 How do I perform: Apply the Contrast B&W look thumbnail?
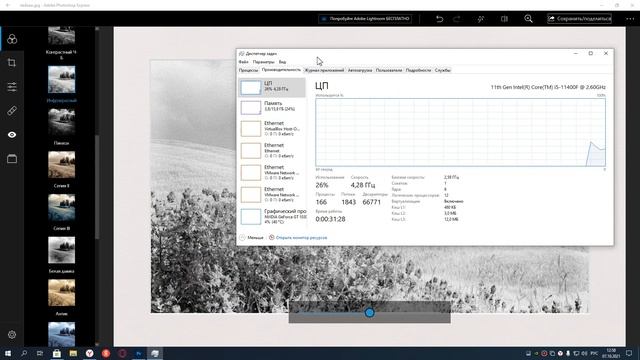point(61,36)
